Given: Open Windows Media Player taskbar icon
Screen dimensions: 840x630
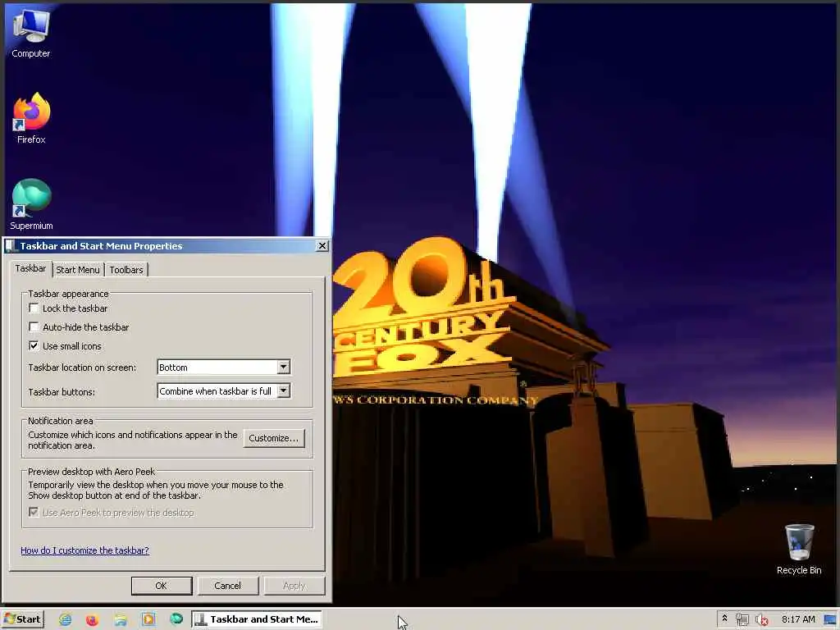Looking at the screenshot, I should click(148, 619).
